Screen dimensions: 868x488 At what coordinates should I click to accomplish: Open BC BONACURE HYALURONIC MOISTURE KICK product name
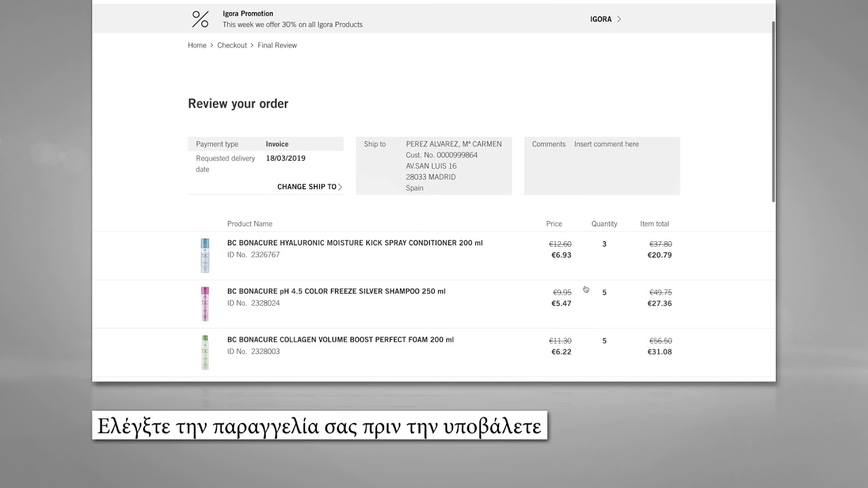click(355, 243)
